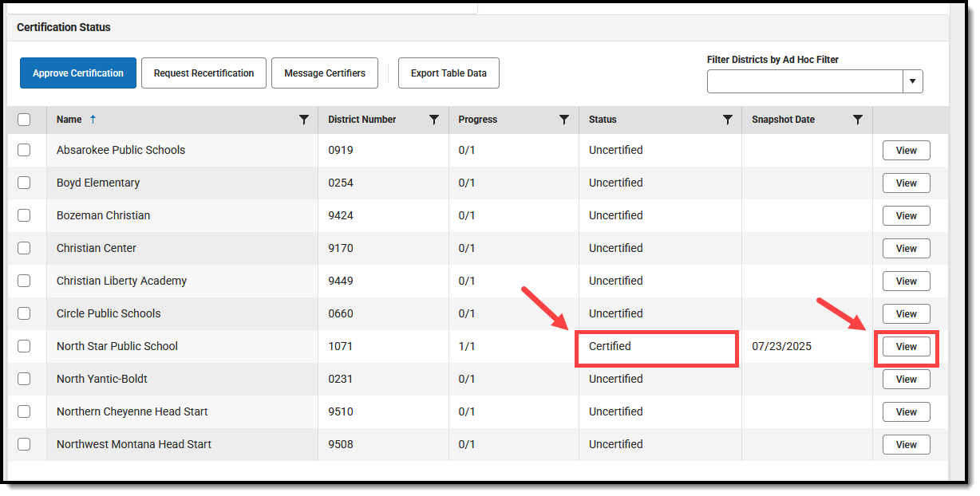Sort by the Name column header
The width and height of the screenshot is (980, 496).
click(69, 120)
